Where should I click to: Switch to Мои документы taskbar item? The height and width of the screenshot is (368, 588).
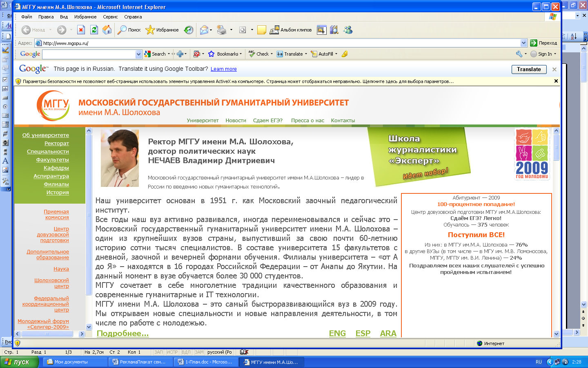[x=75, y=362]
